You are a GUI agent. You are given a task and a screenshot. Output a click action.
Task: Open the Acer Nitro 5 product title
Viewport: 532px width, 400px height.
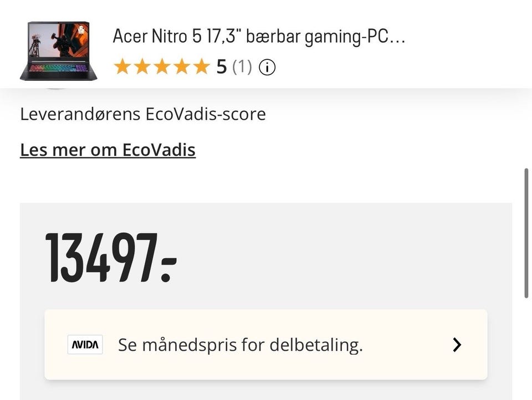259,36
